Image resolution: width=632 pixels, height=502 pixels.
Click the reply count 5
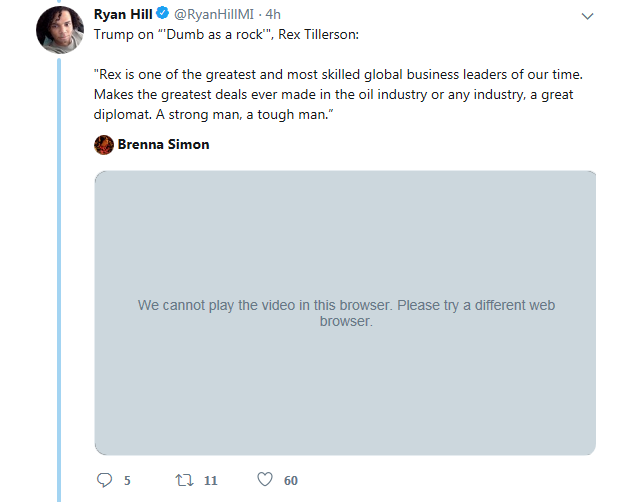click(127, 481)
